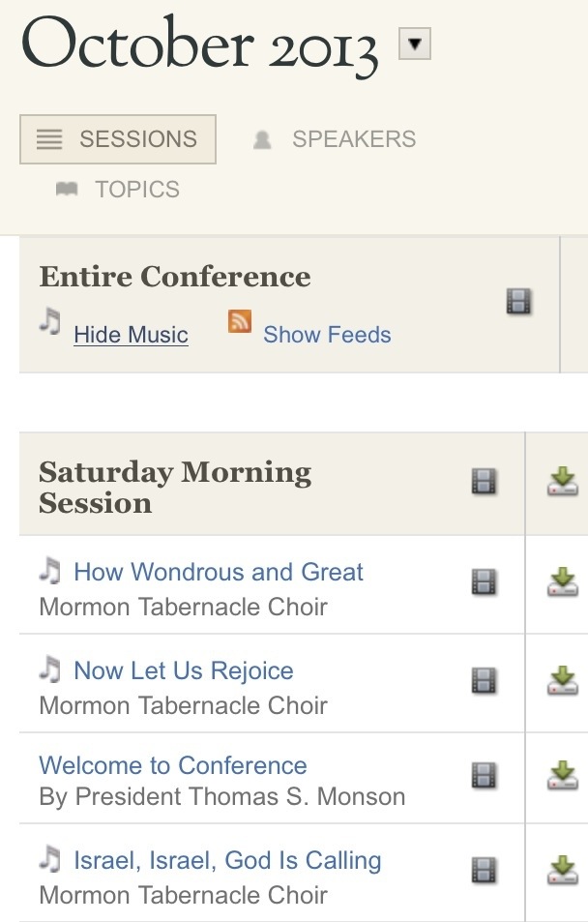
Task: Open How Wondrous and Great link
Action: pyautogui.click(x=219, y=572)
